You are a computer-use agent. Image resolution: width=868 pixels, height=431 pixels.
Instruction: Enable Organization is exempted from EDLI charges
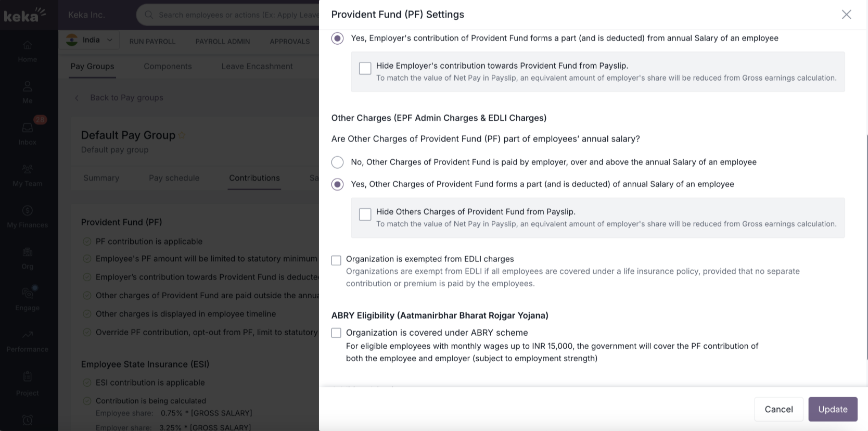337,260
